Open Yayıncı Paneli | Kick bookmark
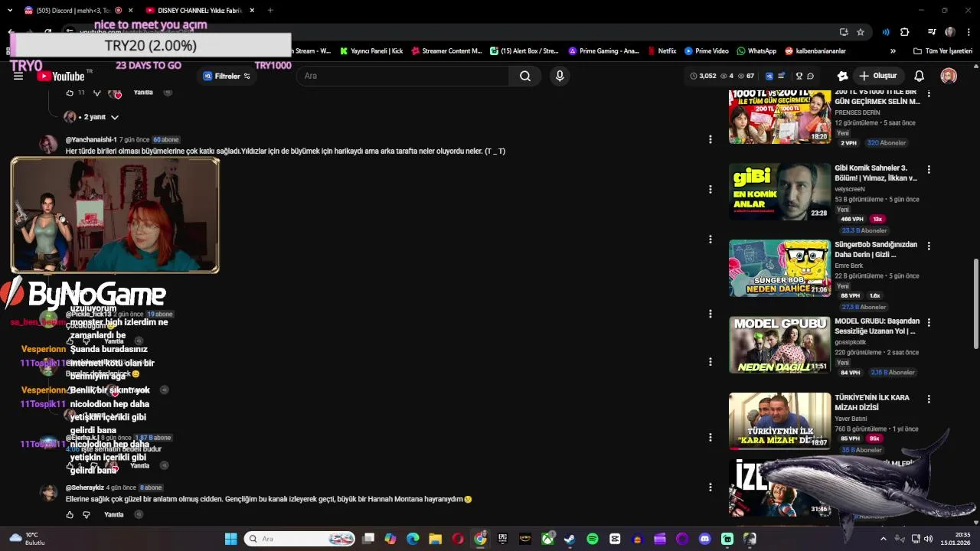This screenshot has width=980, height=551. tap(371, 51)
